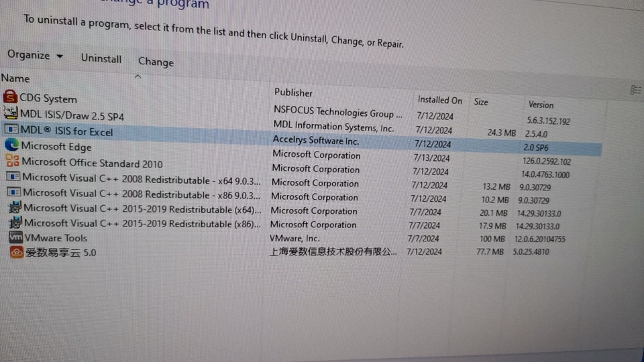This screenshot has height=362, width=644.
Task: Click the Microsoft Edge icon
Action: 11,145
